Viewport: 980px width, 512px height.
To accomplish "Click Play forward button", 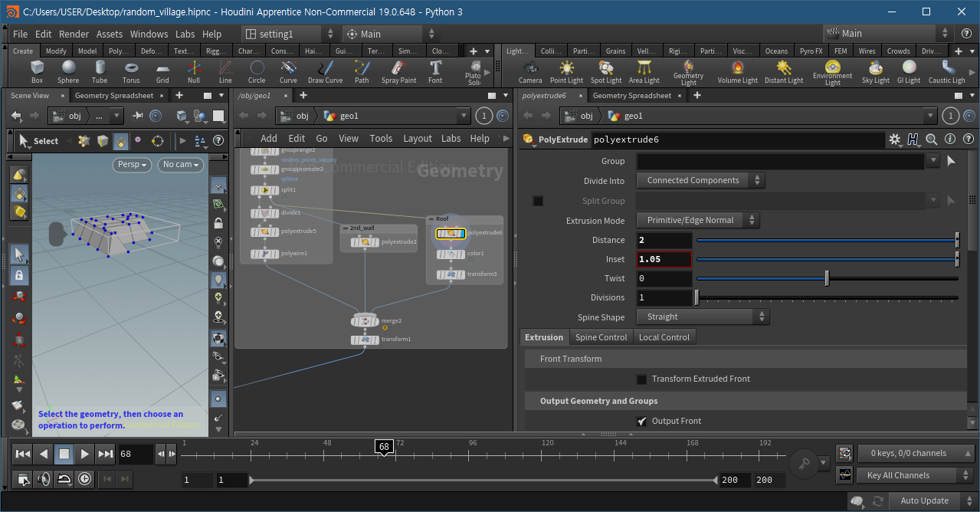I will pyautogui.click(x=84, y=454).
